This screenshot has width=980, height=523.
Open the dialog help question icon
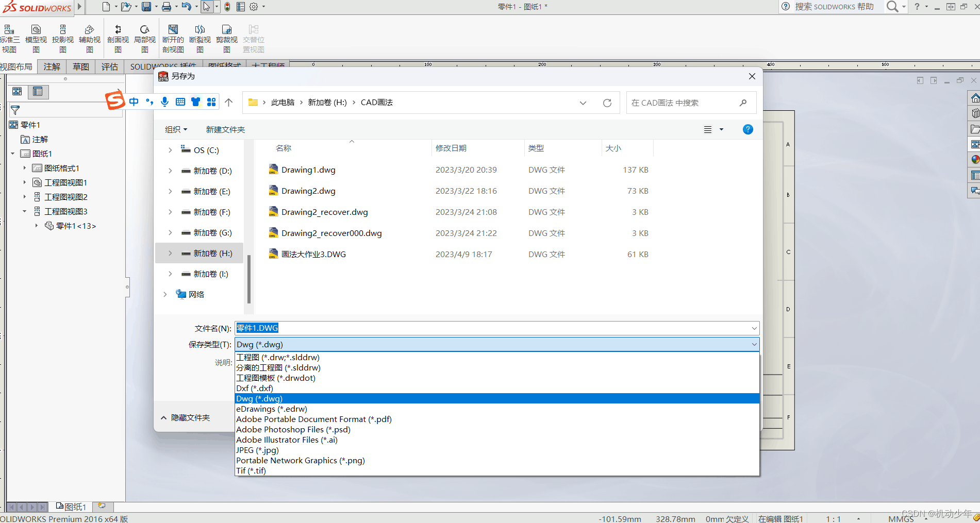(748, 129)
